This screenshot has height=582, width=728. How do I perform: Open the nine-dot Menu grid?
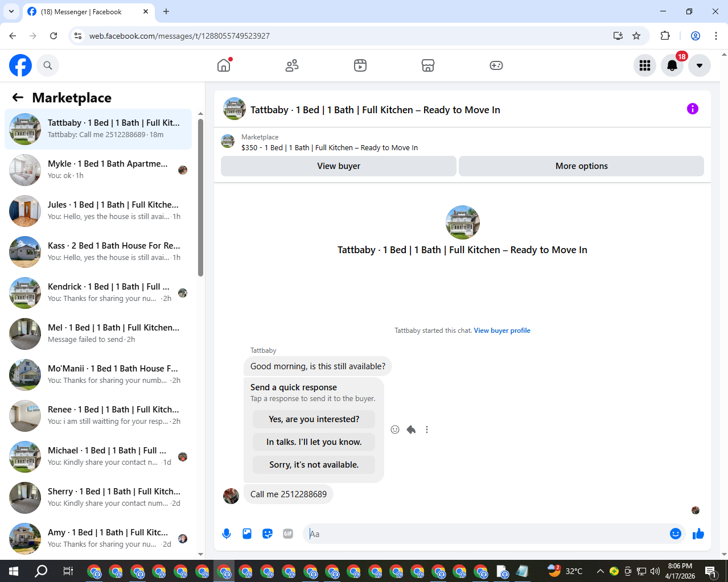[x=645, y=65]
